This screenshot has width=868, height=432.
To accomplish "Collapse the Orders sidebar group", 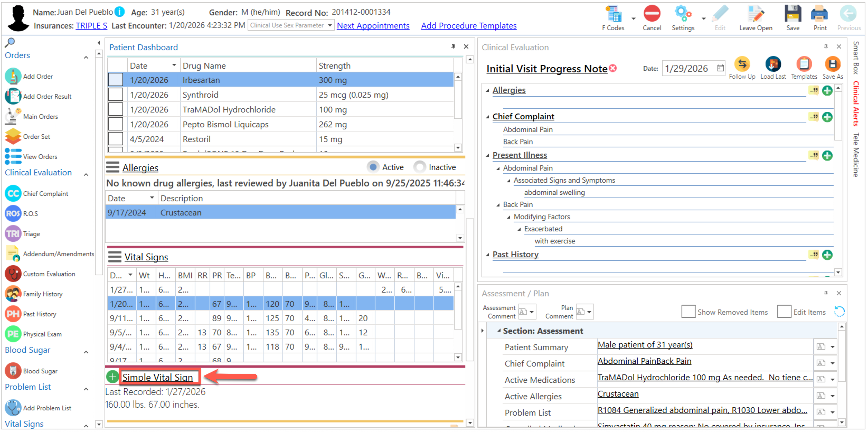I will (x=86, y=58).
